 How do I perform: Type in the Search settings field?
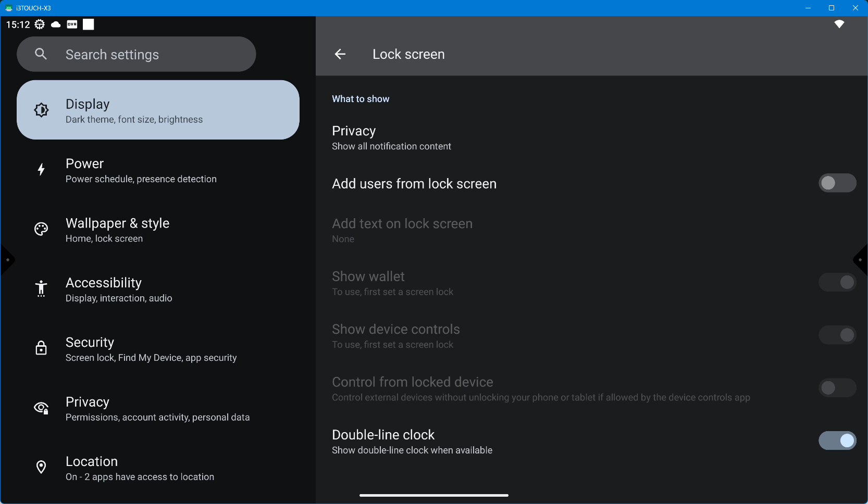pos(151,55)
